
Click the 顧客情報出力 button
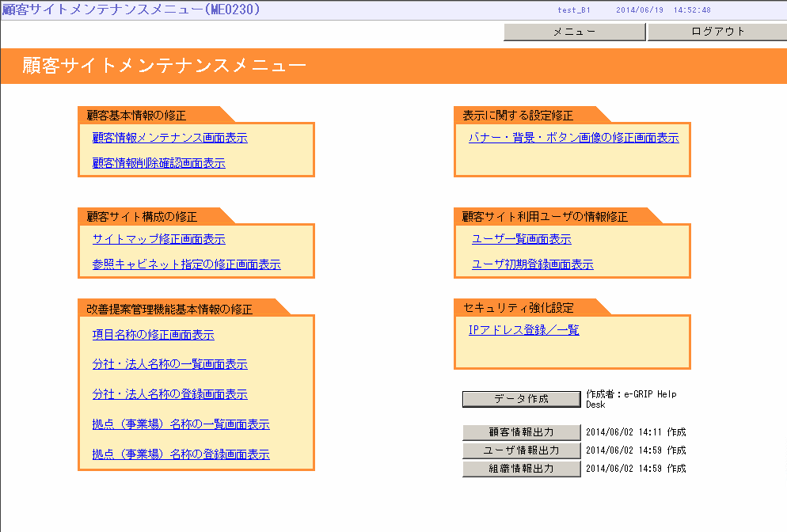coord(522,432)
